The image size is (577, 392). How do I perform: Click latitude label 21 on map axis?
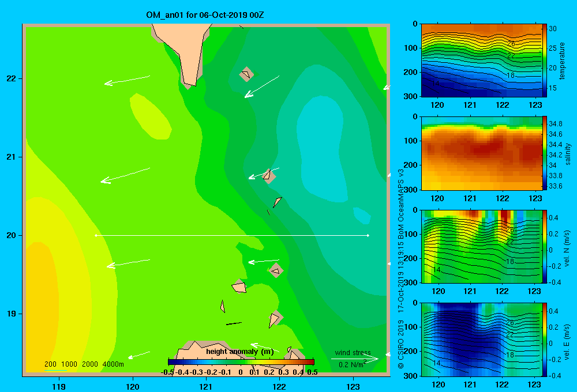tap(12, 157)
